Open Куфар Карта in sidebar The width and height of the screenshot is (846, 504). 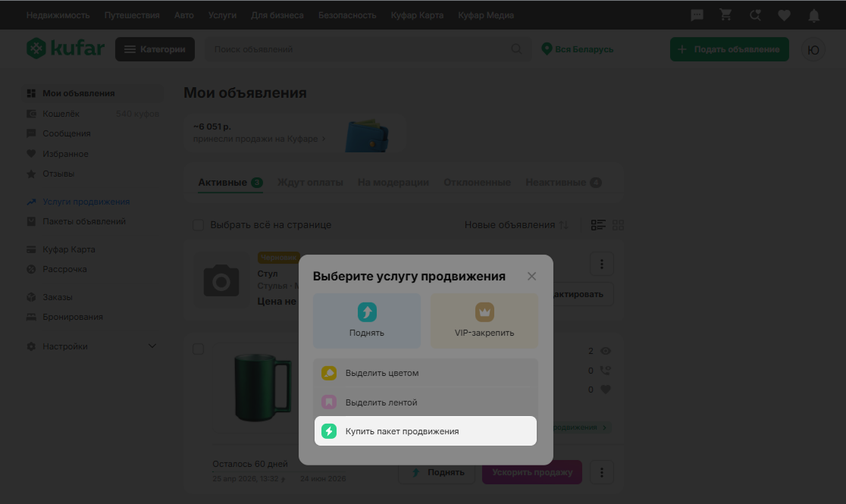click(68, 249)
